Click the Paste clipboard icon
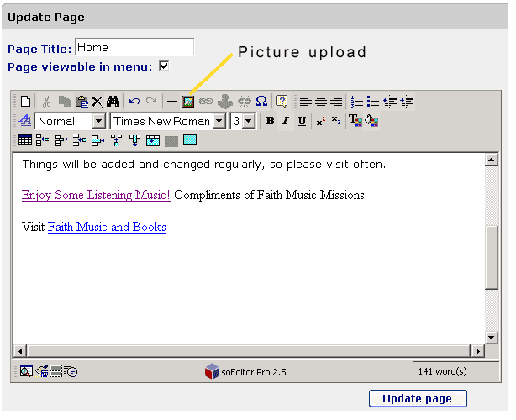Image resolution: width=516 pixels, height=420 pixels. [x=82, y=101]
